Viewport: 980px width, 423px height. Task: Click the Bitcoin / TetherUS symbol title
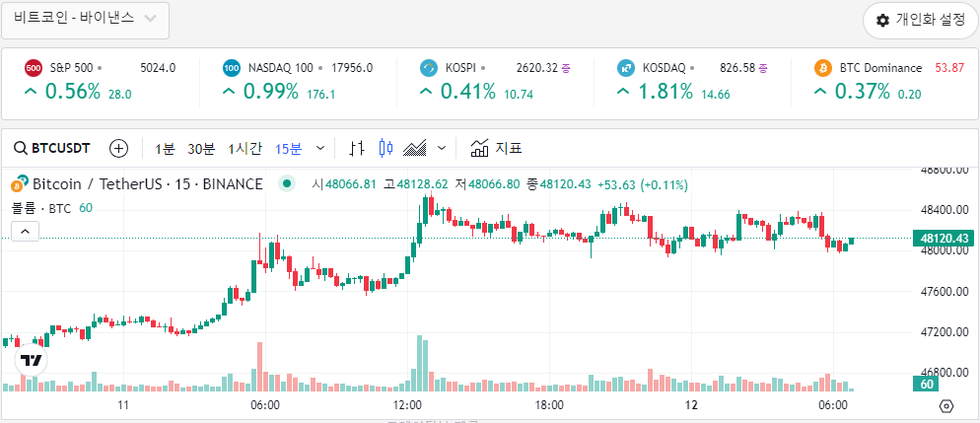pyautogui.click(x=147, y=183)
